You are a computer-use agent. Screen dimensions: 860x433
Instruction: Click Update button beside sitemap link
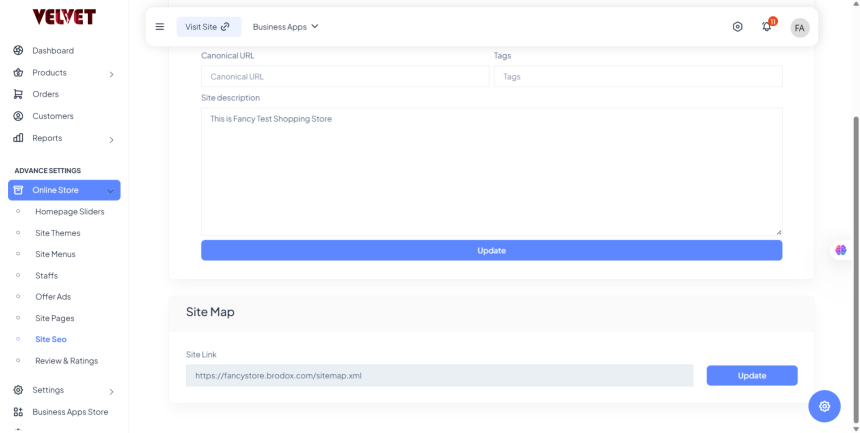coord(751,376)
